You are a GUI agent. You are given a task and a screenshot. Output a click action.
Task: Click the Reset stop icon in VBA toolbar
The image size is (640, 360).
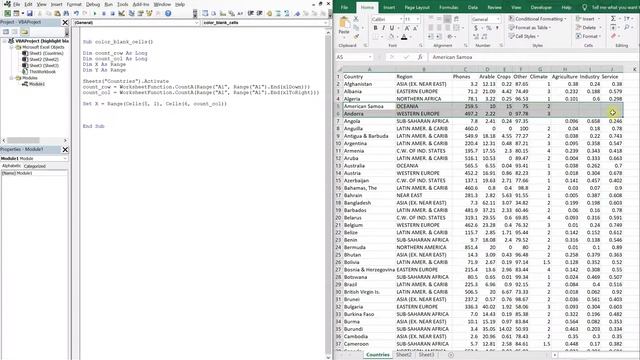pos(112,13)
